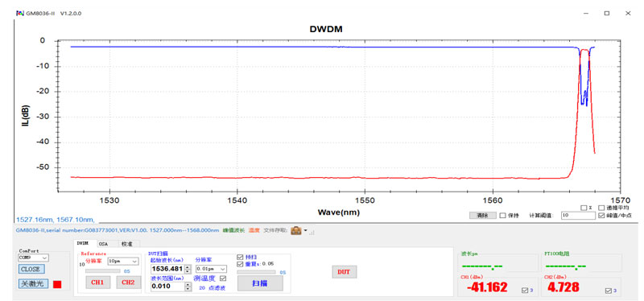
Task: Click the arrow beside the briefcase icon
Action: 306,230
